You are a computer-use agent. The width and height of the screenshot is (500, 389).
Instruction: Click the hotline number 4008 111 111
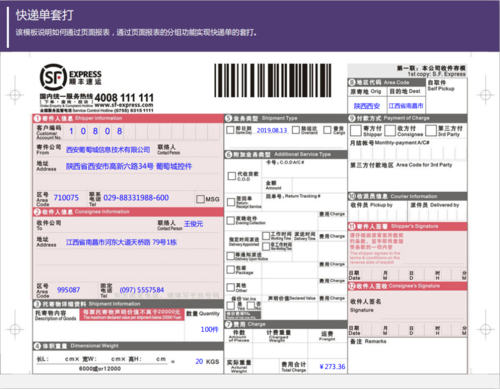click(x=124, y=98)
